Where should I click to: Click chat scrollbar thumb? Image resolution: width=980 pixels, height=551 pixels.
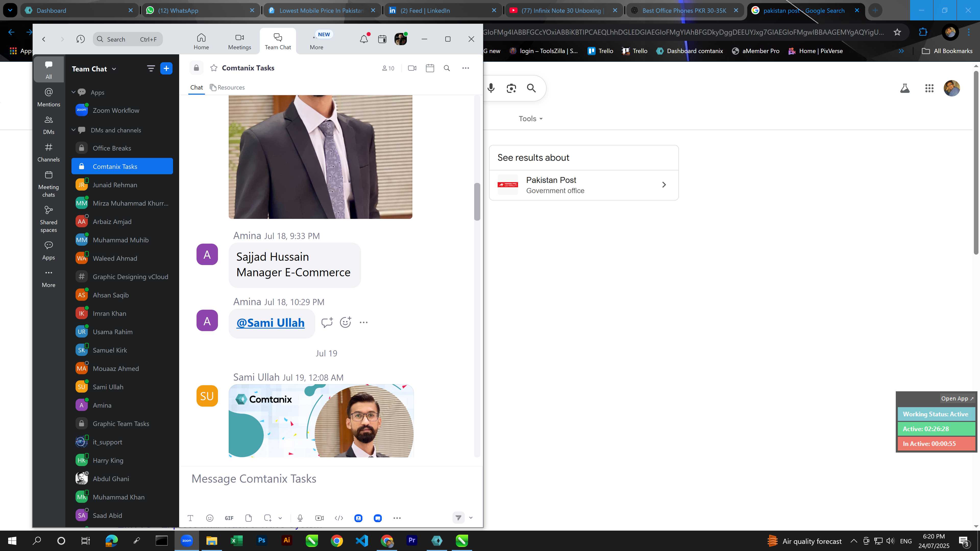coord(477,202)
